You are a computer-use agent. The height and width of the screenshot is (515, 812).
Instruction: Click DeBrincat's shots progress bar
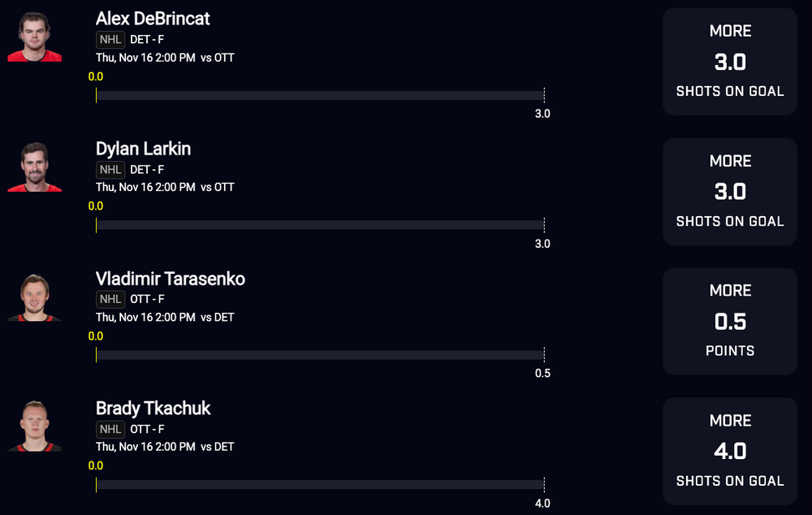[320, 95]
